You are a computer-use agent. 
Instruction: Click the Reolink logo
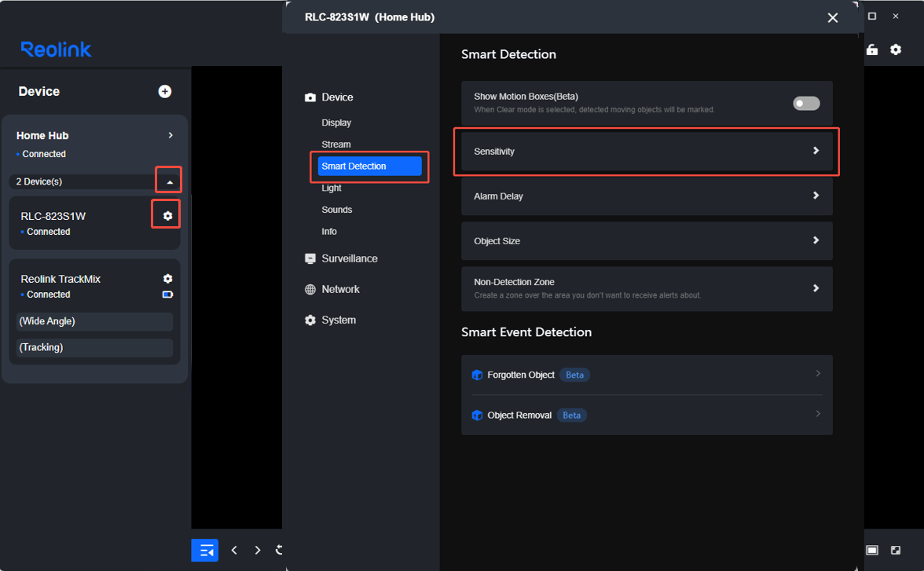point(56,49)
